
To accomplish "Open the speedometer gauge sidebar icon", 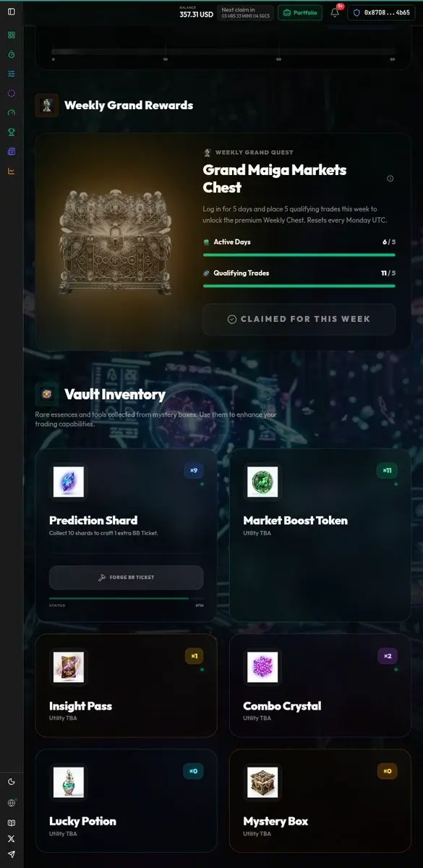I will point(11,112).
